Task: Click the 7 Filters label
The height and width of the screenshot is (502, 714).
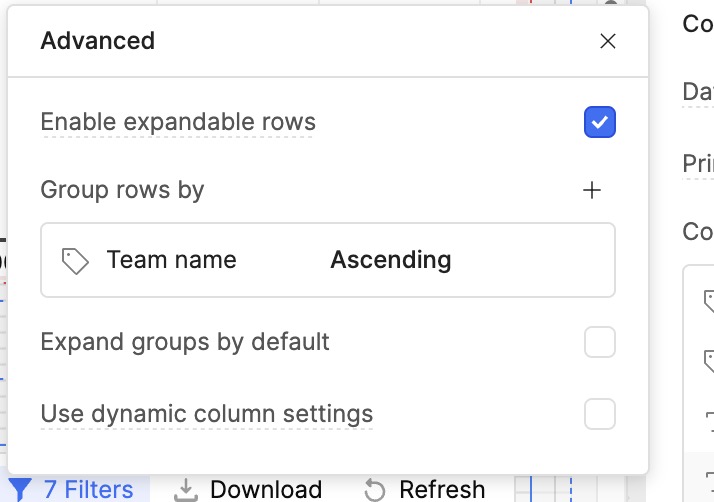Action: click(x=88, y=490)
